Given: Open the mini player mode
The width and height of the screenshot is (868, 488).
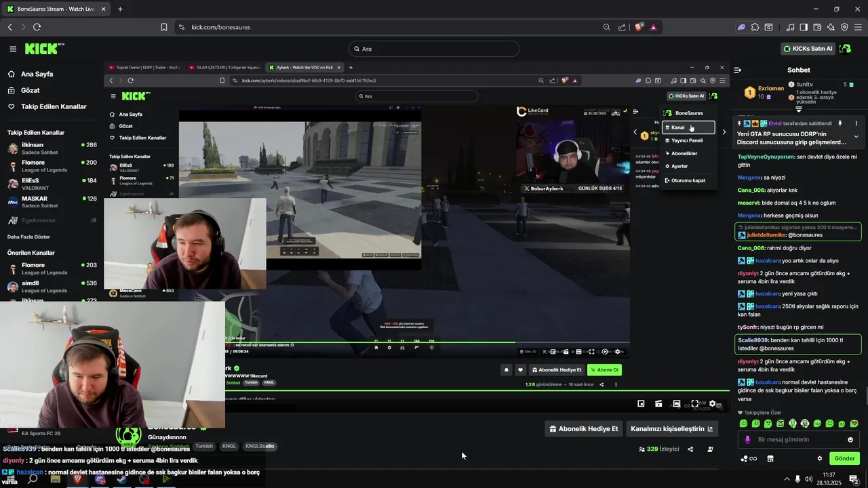Looking at the screenshot, I should [x=641, y=404].
